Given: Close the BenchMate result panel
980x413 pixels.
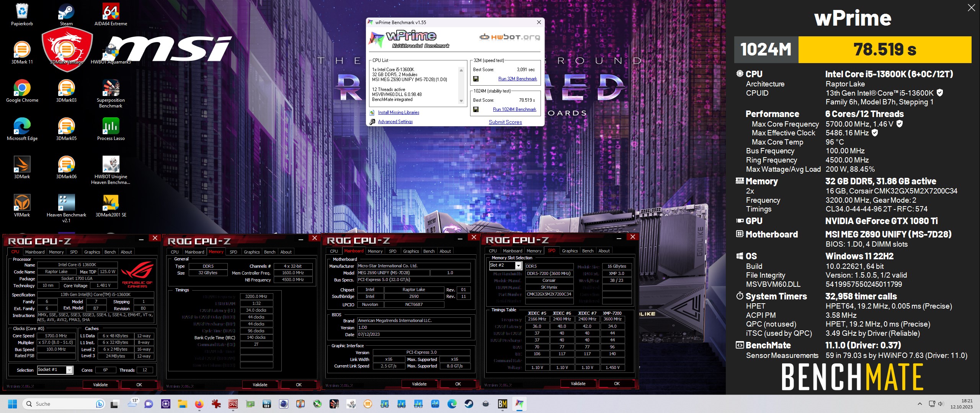Looking at the screenshot, I should pyautogui.click(x=971, y=8).
